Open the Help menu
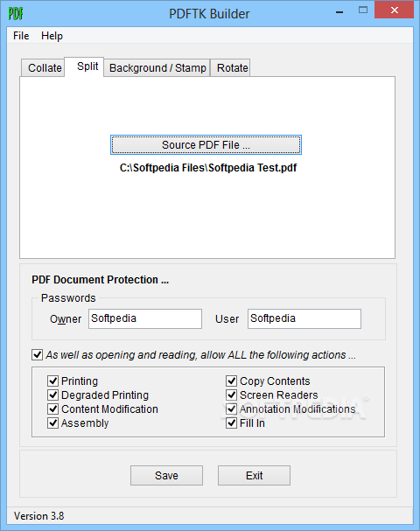 click(52, 36)
